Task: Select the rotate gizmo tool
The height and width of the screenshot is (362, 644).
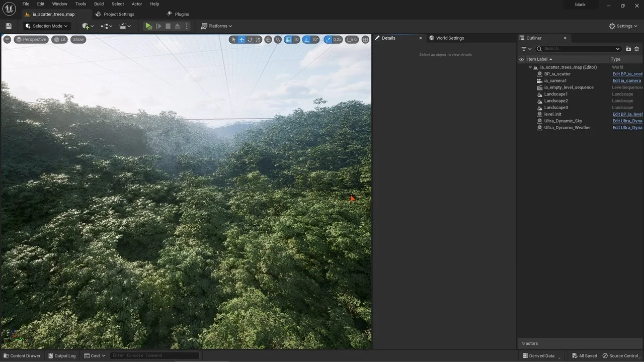Action: (250, 40)
